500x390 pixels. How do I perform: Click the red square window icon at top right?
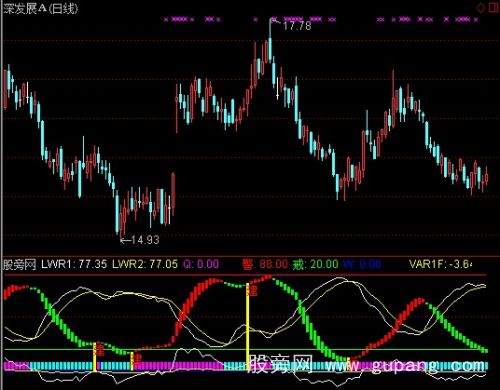tap(494, 8)
